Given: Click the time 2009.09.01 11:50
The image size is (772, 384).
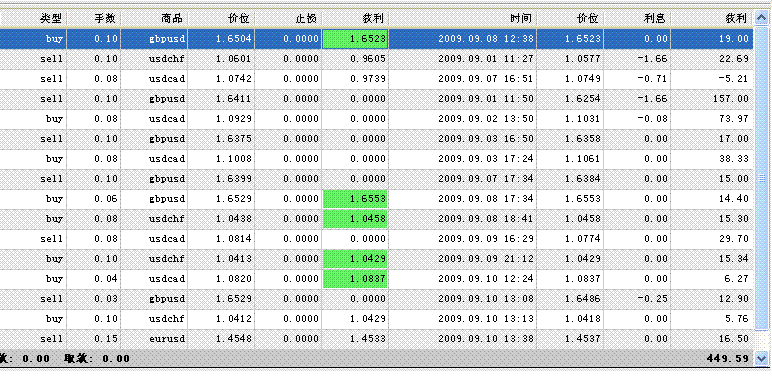Looking at the screenshot, I should point(485,99).
